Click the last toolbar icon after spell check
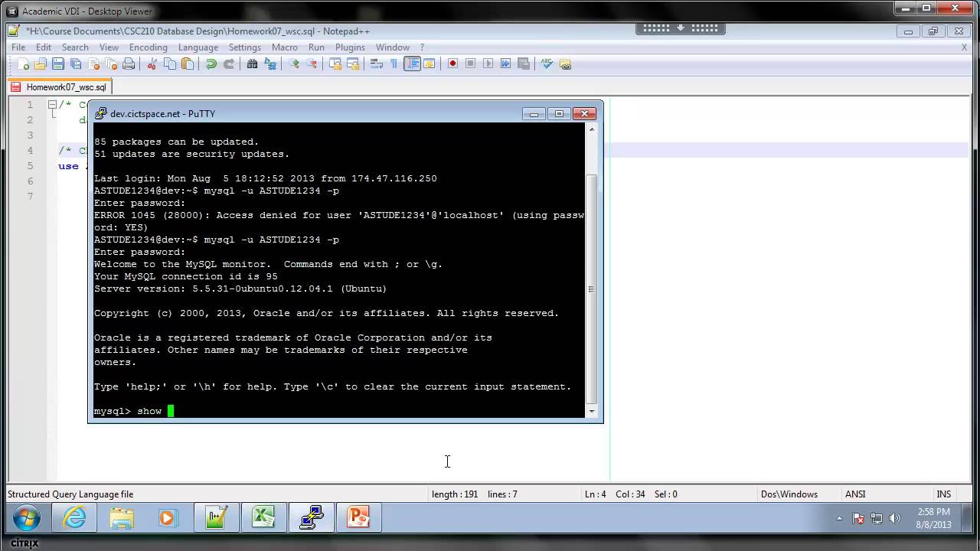This screenshot has height=551, width=980. (565, 64)
